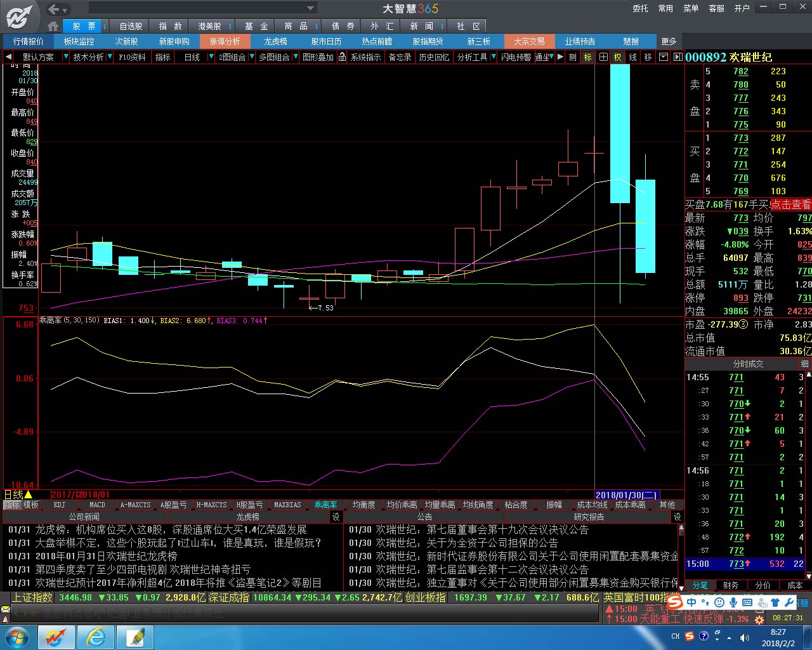Click the 图形叠加 button
This screenshot has width=812, height=650.
pos(318,57)
